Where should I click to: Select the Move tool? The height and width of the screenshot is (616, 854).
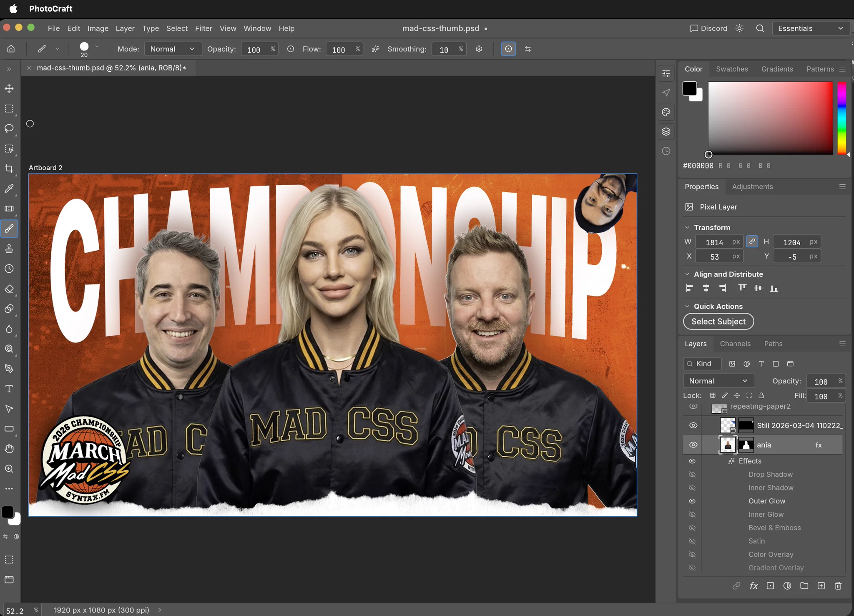[x=9, y=88]
